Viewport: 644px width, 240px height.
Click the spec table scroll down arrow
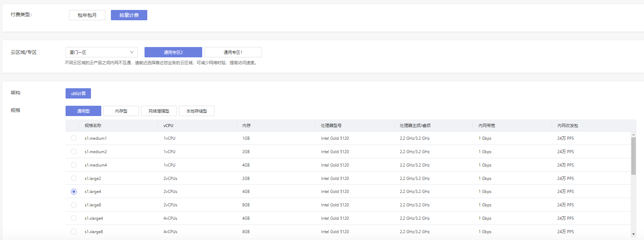tap(633, 234)
